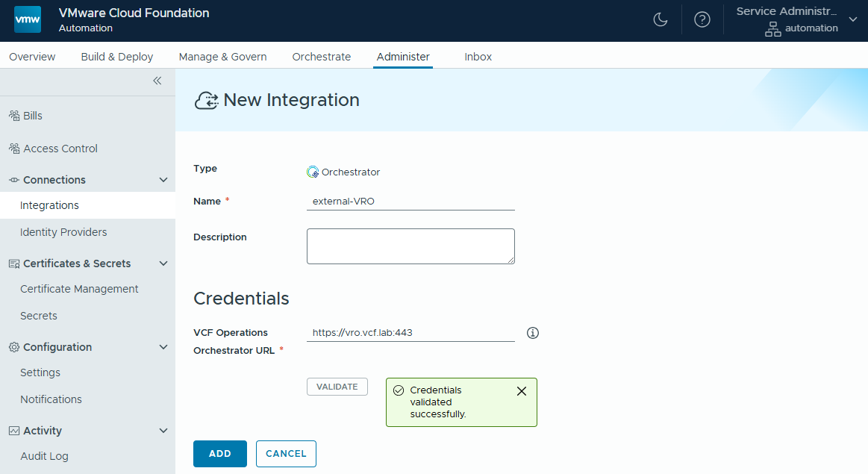
Task: Open the Orchestrate tab
Action: click(x=322, y=57)
